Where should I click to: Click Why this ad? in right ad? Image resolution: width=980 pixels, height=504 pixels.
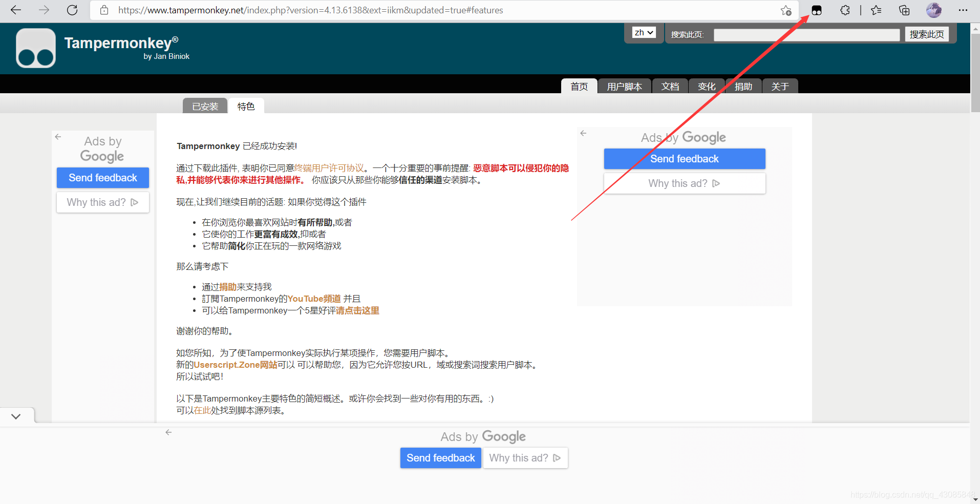pyautogui.click(x=685, y=183)
